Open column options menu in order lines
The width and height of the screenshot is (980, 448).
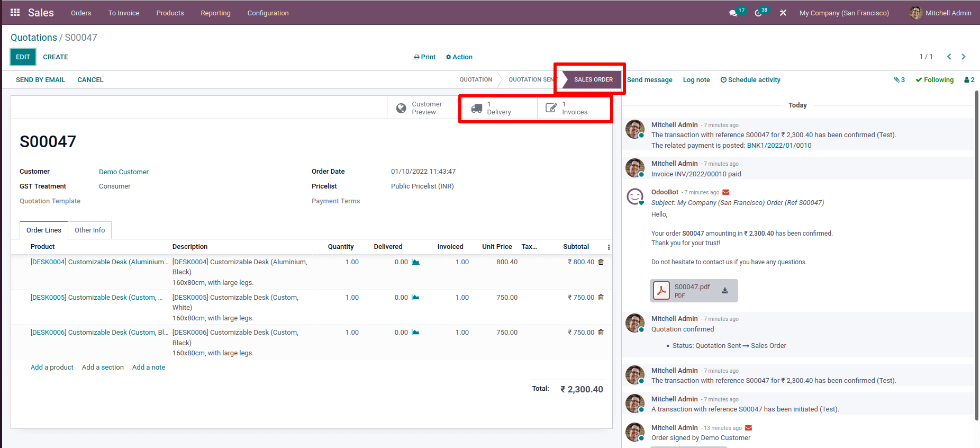click(x=609, y=247)
